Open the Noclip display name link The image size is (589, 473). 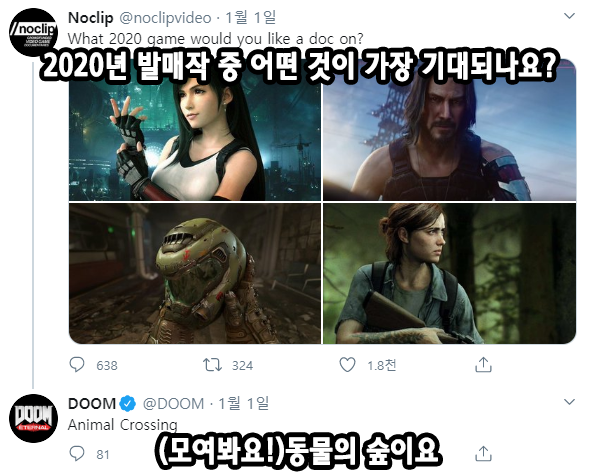click(x=91, y=18)
